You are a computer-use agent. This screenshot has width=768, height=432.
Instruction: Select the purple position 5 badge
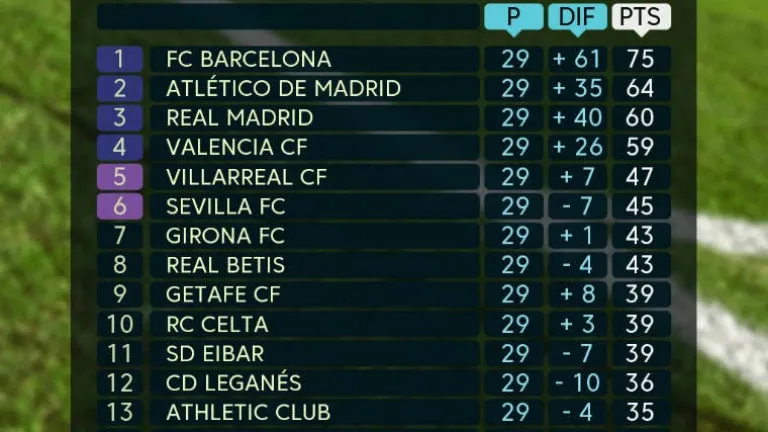120,177
